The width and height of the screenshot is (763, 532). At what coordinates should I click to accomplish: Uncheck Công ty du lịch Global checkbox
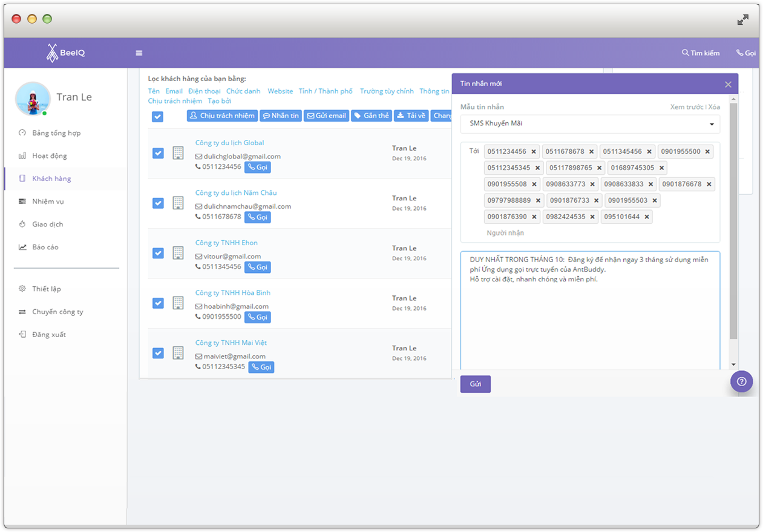[158, 153]
